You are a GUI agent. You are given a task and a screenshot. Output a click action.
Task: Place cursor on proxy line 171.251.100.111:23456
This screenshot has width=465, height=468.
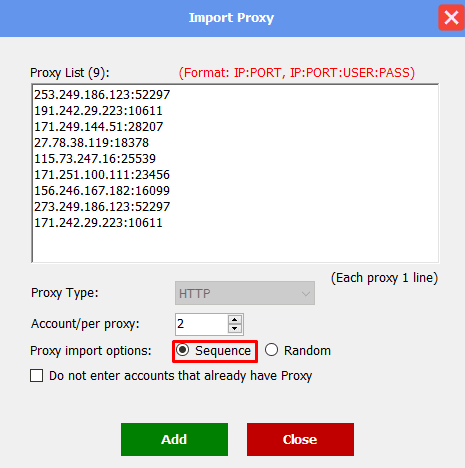coord(102,175)
